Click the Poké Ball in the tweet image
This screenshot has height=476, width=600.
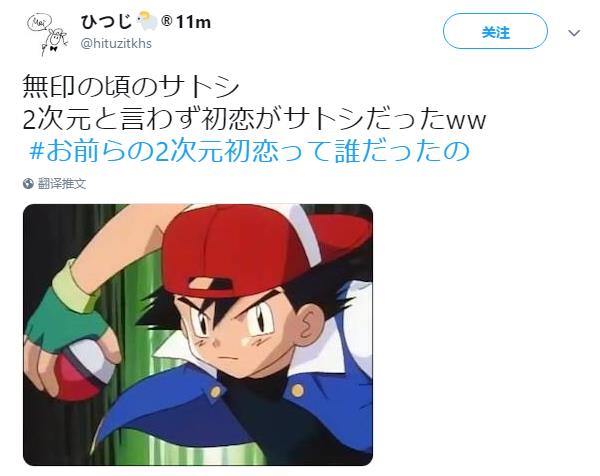click(x=78, y=369)
